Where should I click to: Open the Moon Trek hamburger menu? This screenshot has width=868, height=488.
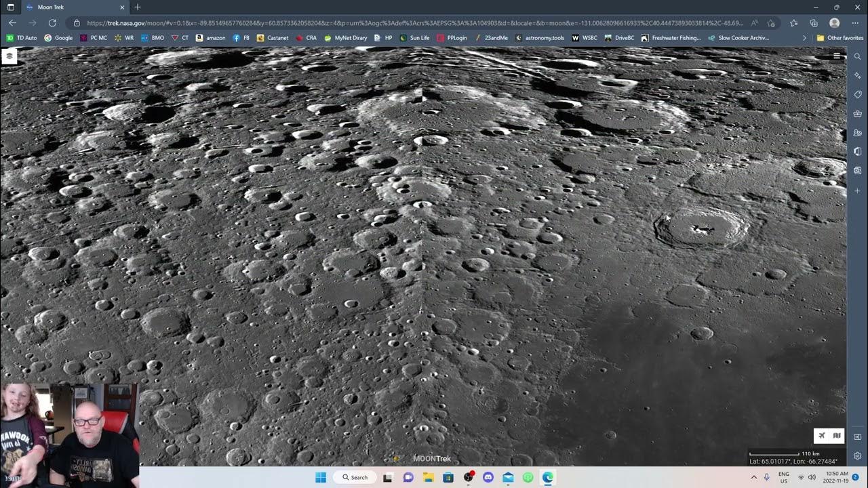pos(837,56)
